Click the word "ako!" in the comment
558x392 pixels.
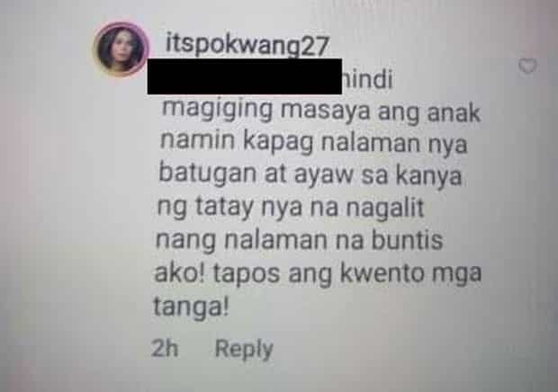pyautogui.click(x=180, y=273)
